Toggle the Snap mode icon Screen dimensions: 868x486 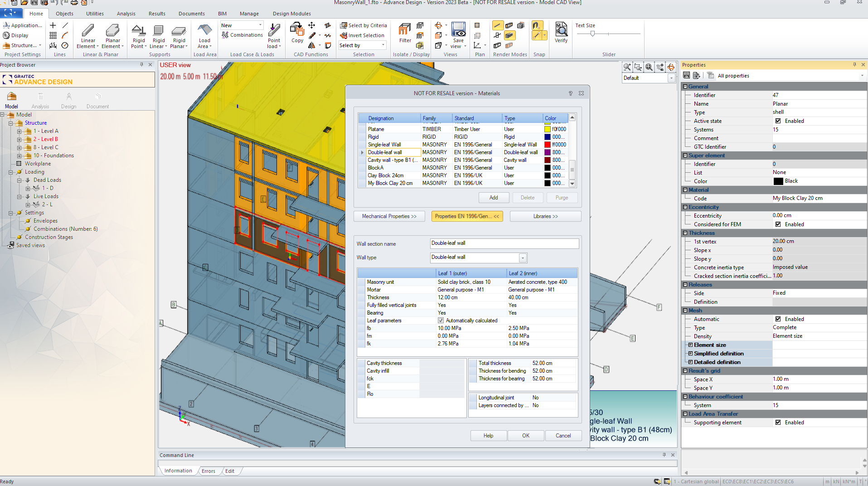[536, 25]
